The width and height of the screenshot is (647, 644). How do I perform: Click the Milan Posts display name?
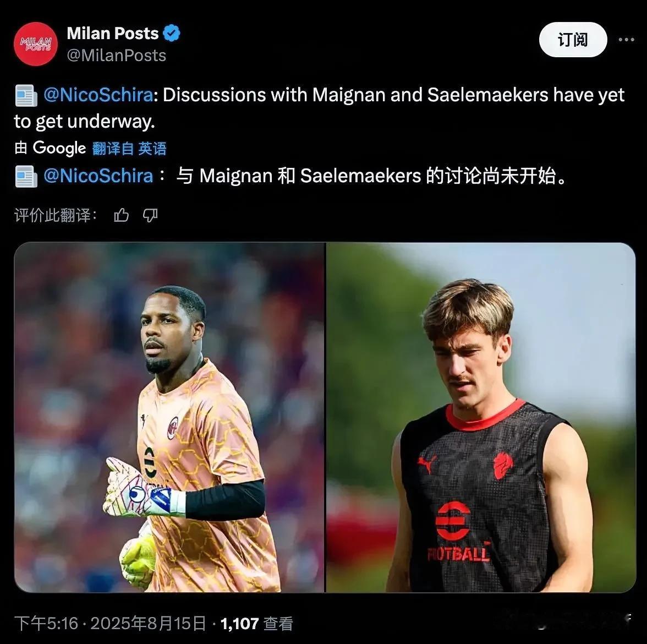coord(113,34)
